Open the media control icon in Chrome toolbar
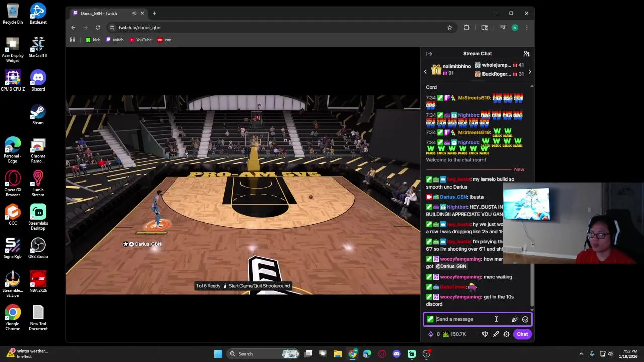Viewport: 644px width, 362px height. pos(503,28)
